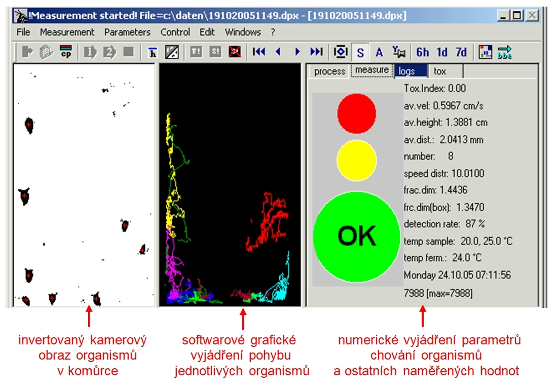Switch to the process tab
This screenshot has height=392, width=557.
tap(329, 71)
